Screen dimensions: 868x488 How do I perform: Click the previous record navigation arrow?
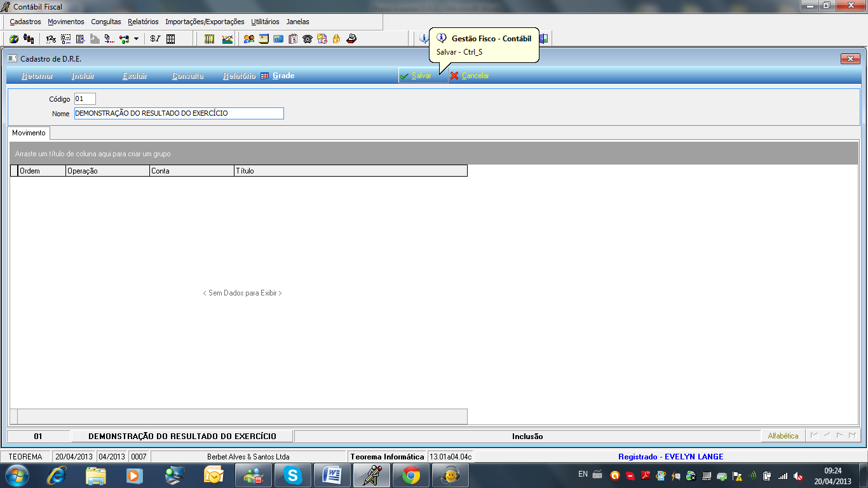coord(827,435)
